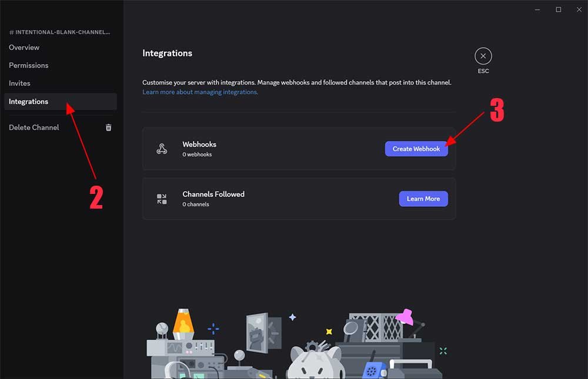
Task: Click the '0 webhooks' count text
Action: 197,155
